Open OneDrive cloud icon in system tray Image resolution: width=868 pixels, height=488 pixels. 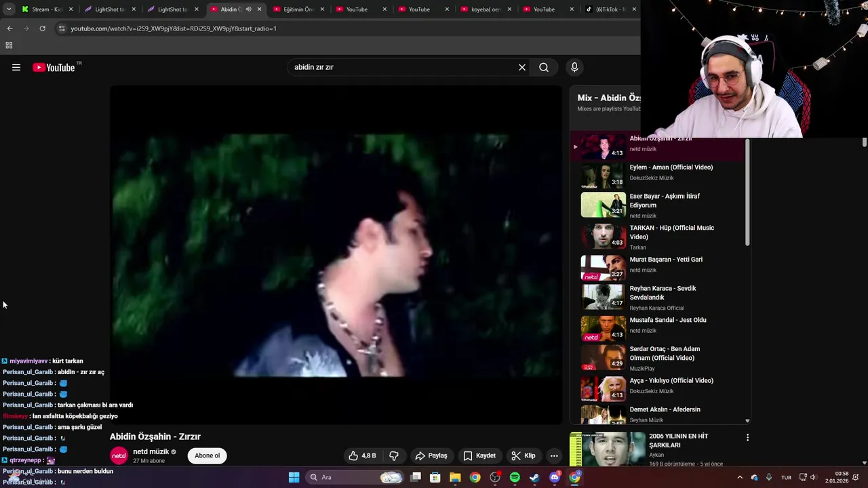click(x=754, y=477)
